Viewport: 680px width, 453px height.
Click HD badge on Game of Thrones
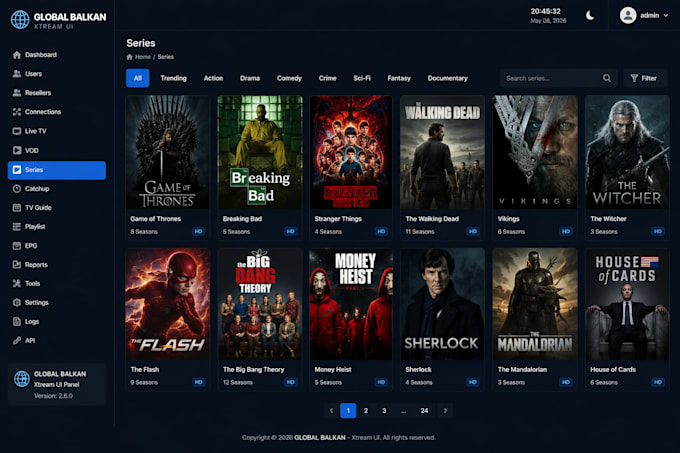pyautogui.click(x=198, y=231)
